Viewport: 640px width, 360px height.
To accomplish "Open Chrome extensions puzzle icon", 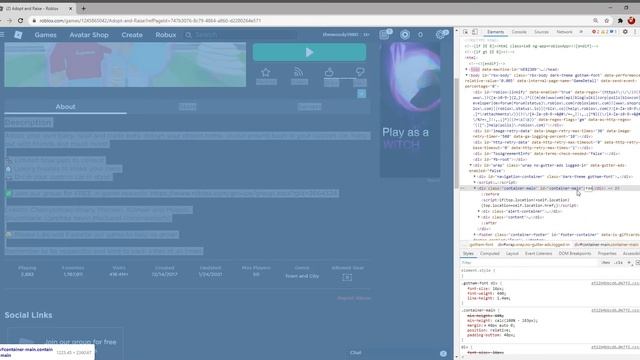I will coord(620,20).
